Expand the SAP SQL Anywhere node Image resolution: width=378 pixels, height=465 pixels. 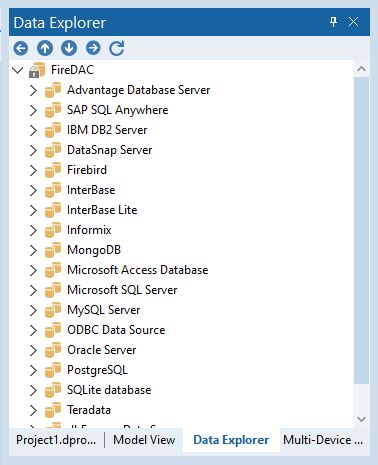click(x=33, y=110)
